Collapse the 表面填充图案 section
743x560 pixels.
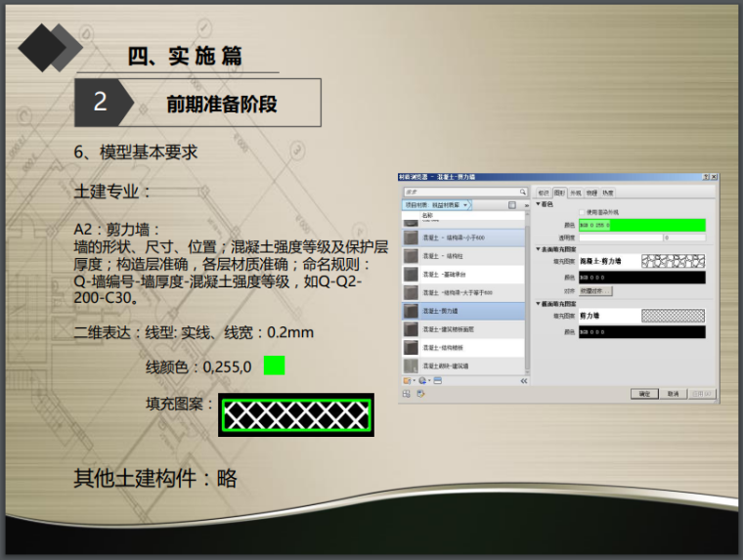(x=538, y=248)
